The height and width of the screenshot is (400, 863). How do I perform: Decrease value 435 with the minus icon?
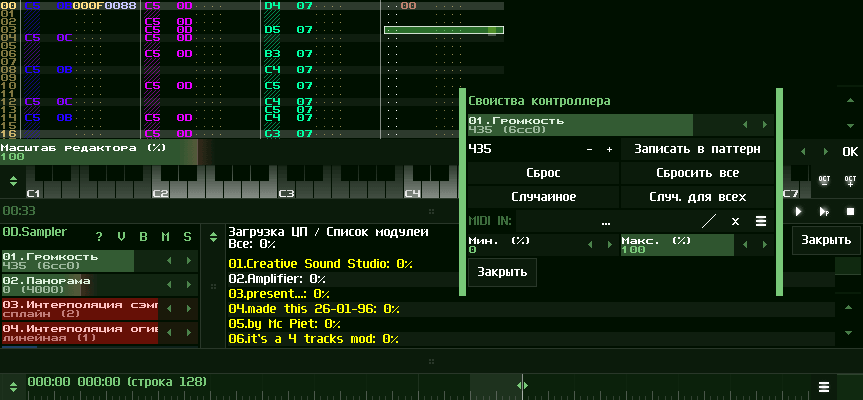pyautogui.click(x=589, y=149)
